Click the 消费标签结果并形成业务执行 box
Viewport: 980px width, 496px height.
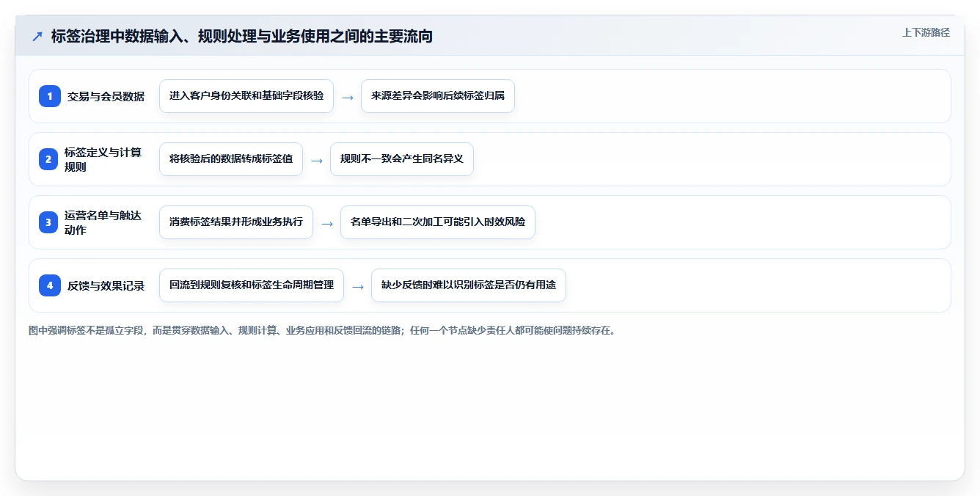[236, 222]
